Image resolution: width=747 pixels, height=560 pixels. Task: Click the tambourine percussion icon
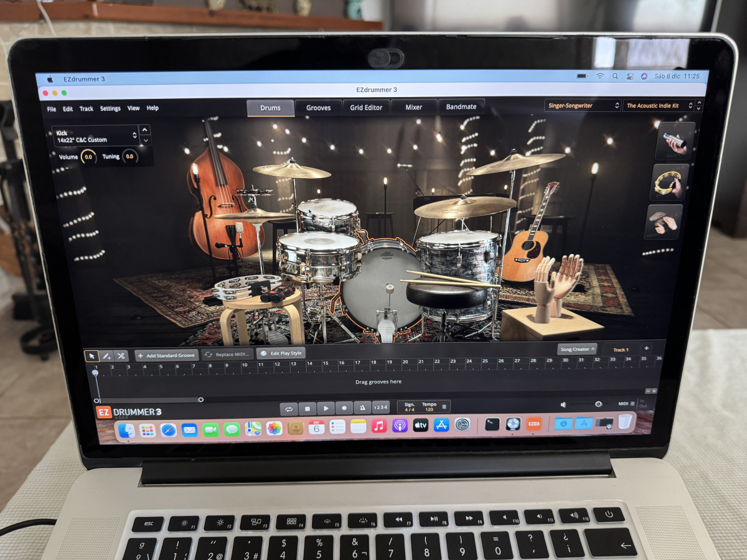click(x=671, y=182)
